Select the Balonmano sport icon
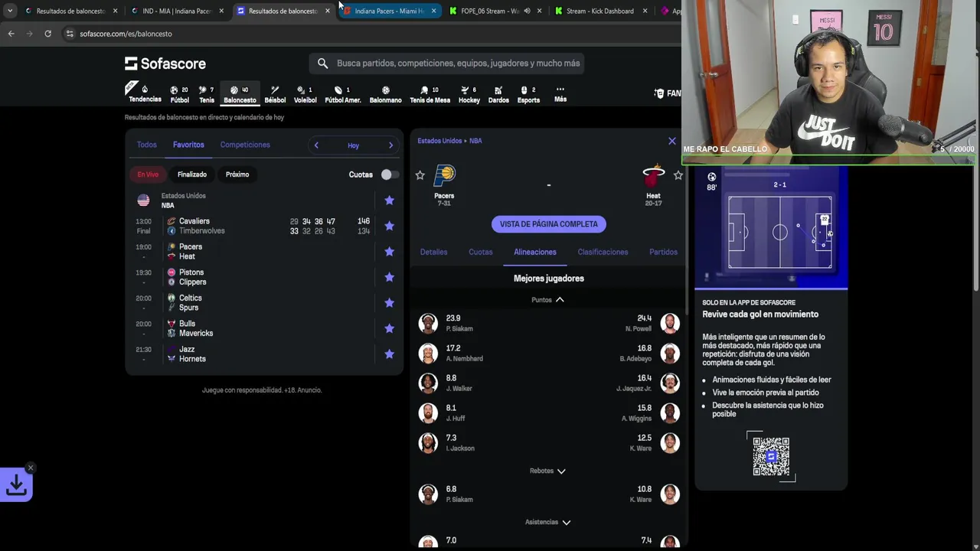980x551 pixels. [x=385, y=94]
